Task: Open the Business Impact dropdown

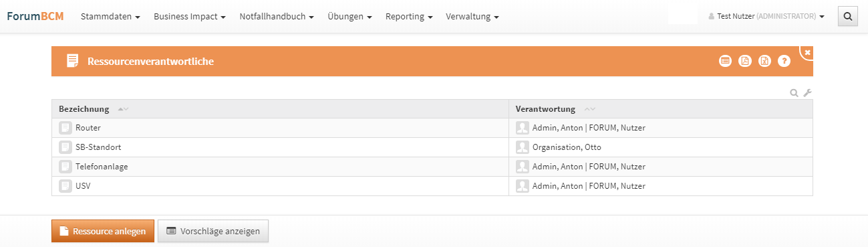Action: pos(190,17)
